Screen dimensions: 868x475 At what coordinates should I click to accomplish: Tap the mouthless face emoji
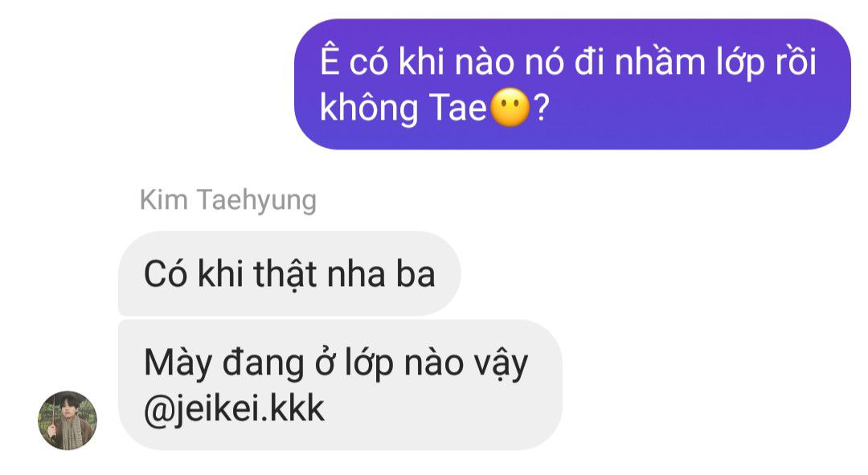pyautogui.click(x=510, y=108)
